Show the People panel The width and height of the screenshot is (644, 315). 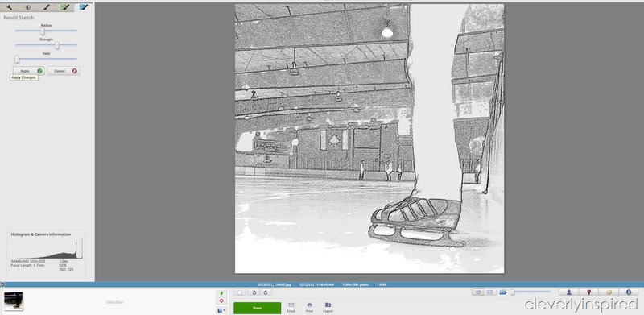(x=569, y=292)
